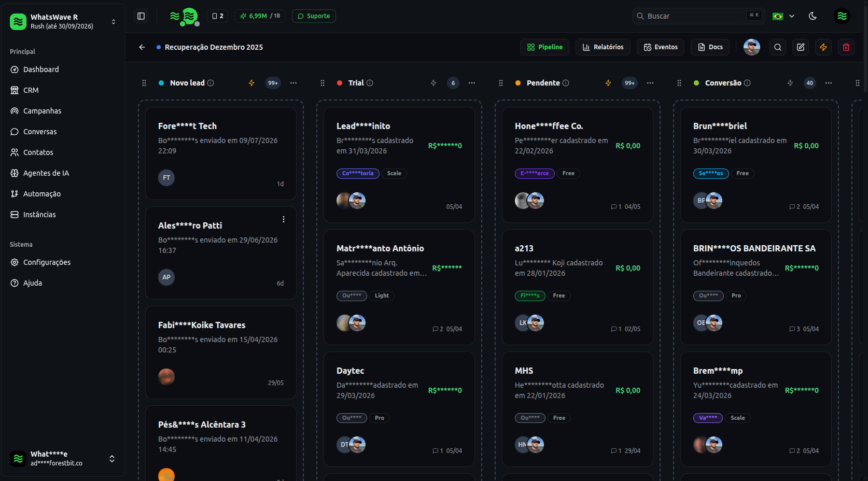Click the FT avatar on Fore****t Tech card
This screenshot has width=868, height=481.
click(x=166, y=178)
